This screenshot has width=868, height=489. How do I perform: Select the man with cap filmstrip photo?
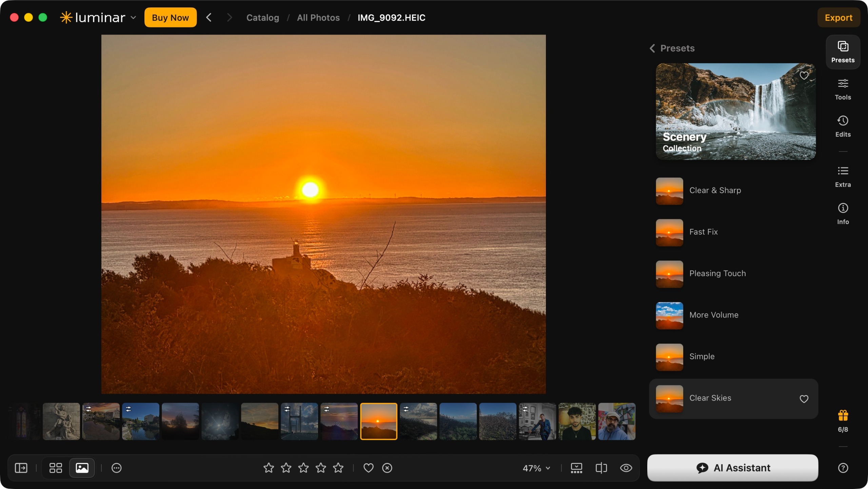pyautogui.click(x=616, y=421)
